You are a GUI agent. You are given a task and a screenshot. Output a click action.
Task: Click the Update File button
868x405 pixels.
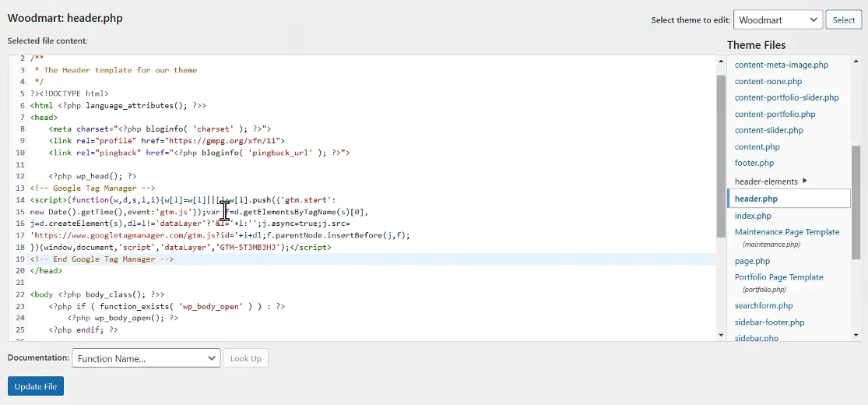36,386
